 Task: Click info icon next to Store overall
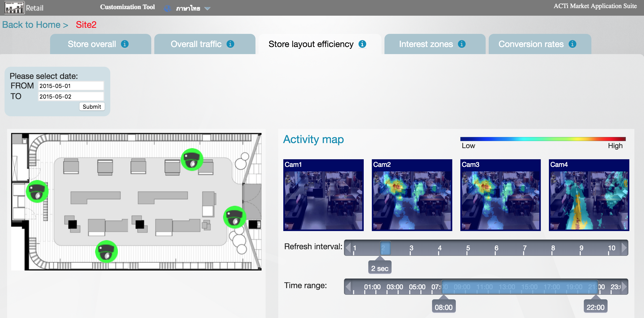click(125, 44)
